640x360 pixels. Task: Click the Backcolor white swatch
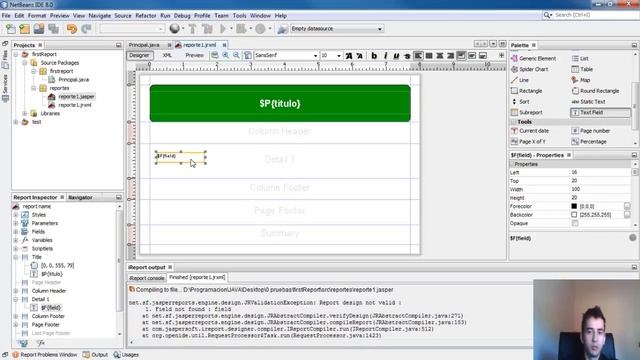point(574,215)
